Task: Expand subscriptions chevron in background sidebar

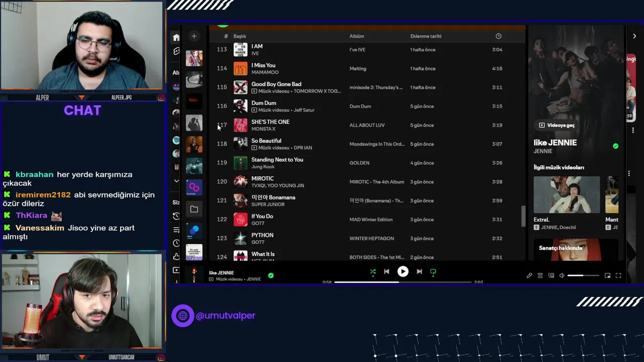Action: pyautogui.click(x=176, y=180)
